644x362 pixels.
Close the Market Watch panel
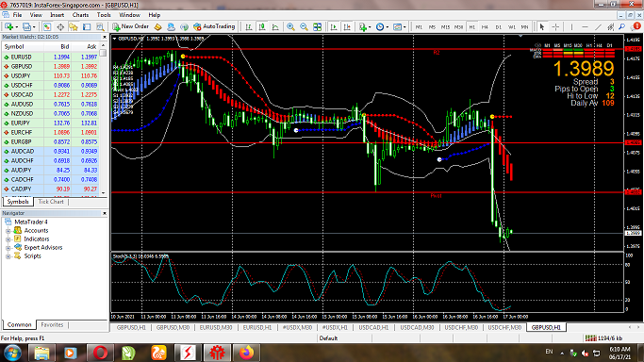pyautogui.click(x=105, y=37)
